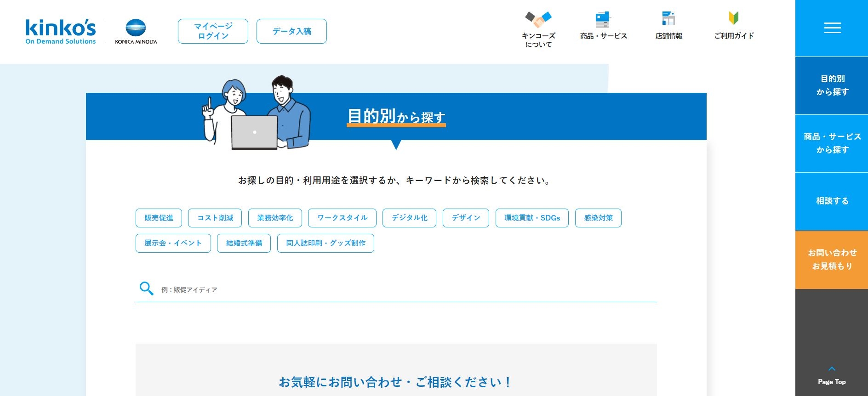
Task: Choose the デザイン purpose tag
Action: tap(466, 218)
